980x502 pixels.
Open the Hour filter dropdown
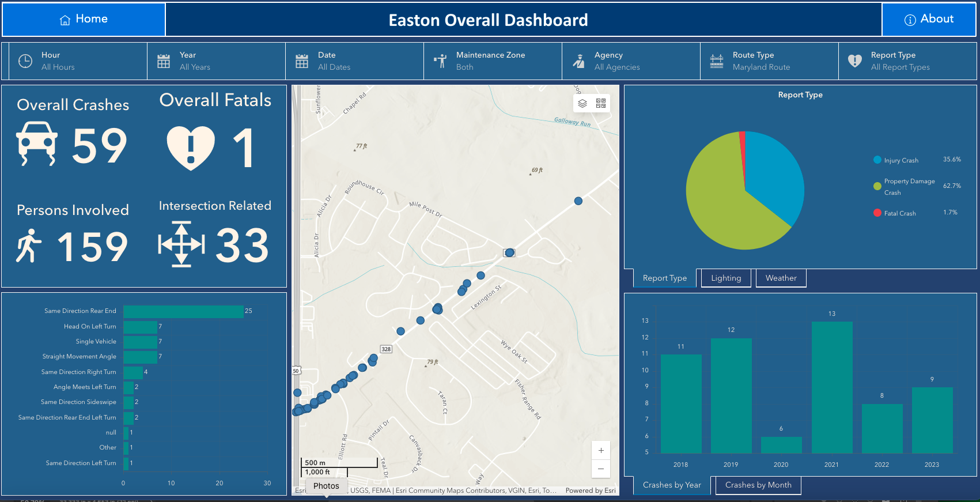tap(78, 61)
